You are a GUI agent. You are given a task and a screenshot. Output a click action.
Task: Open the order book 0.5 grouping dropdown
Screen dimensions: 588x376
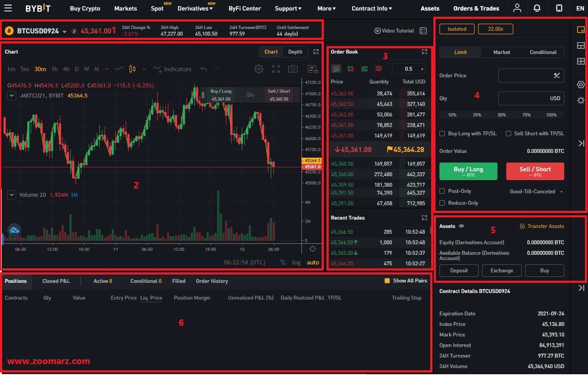[x=409, y=69]
